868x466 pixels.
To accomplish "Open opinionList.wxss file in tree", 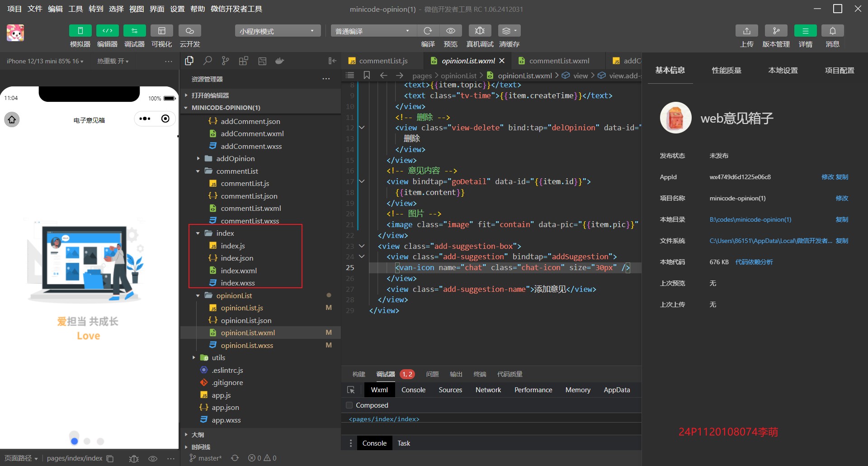I will [x=247, y=345].
